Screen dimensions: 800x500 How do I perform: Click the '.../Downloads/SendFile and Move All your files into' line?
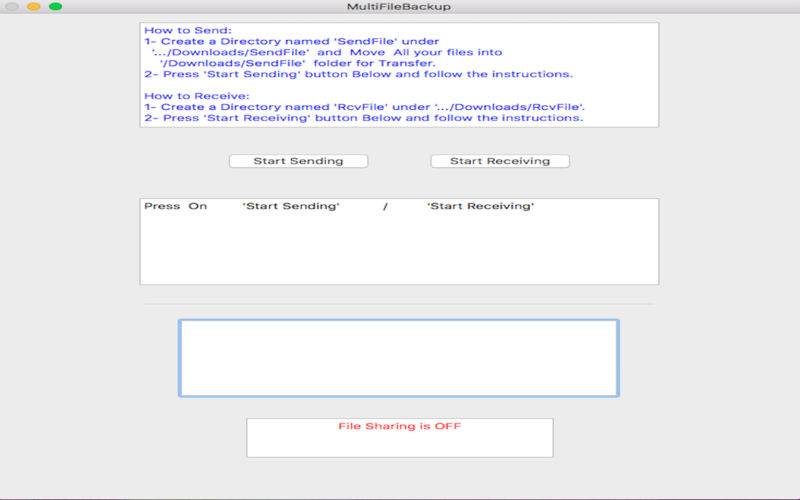(327, 52)
